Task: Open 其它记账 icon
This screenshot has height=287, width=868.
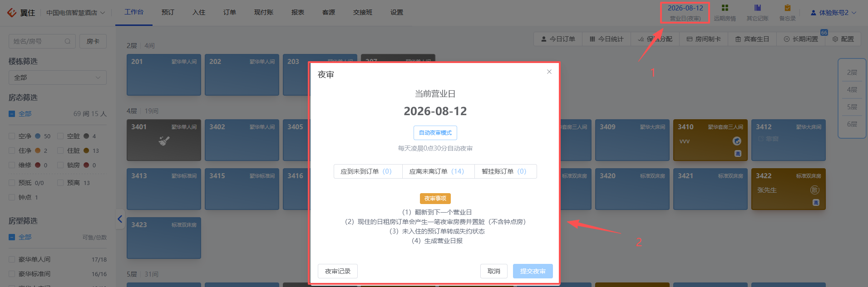Action: (x=757, y=8)
